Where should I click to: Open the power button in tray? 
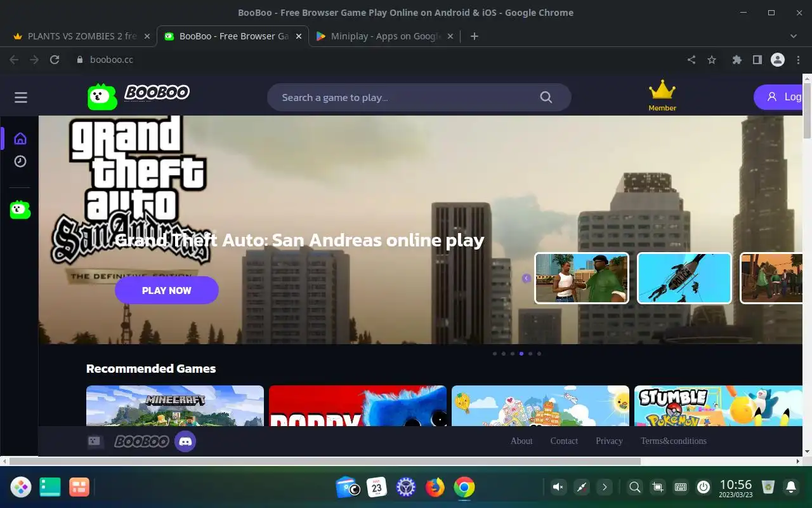703,487
